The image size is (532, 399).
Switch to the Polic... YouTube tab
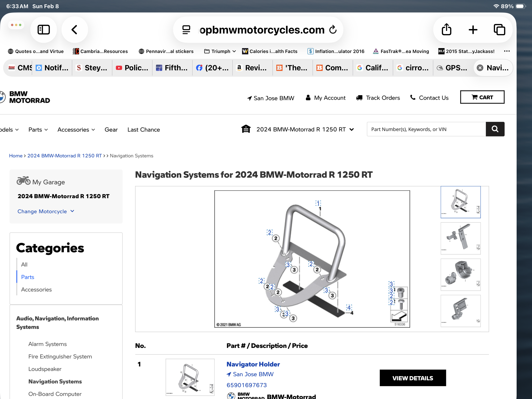pyautogui.click(x=132, y=68)
